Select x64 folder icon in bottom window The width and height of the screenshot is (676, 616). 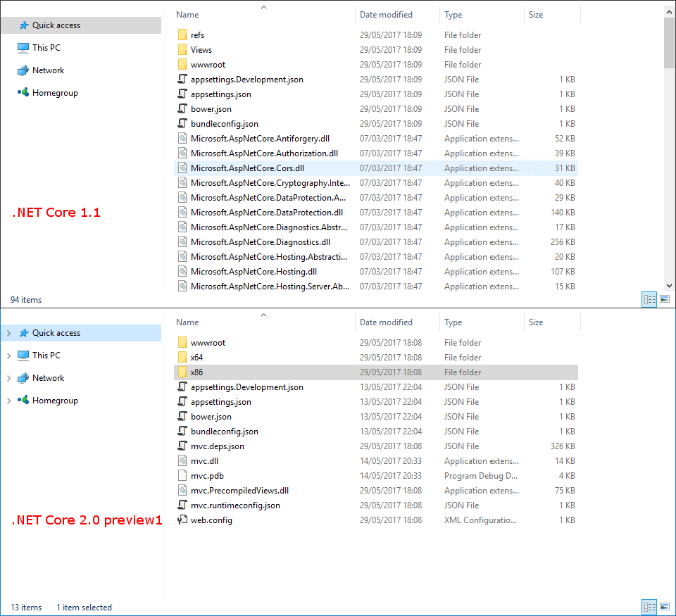[x=183, y=358]
